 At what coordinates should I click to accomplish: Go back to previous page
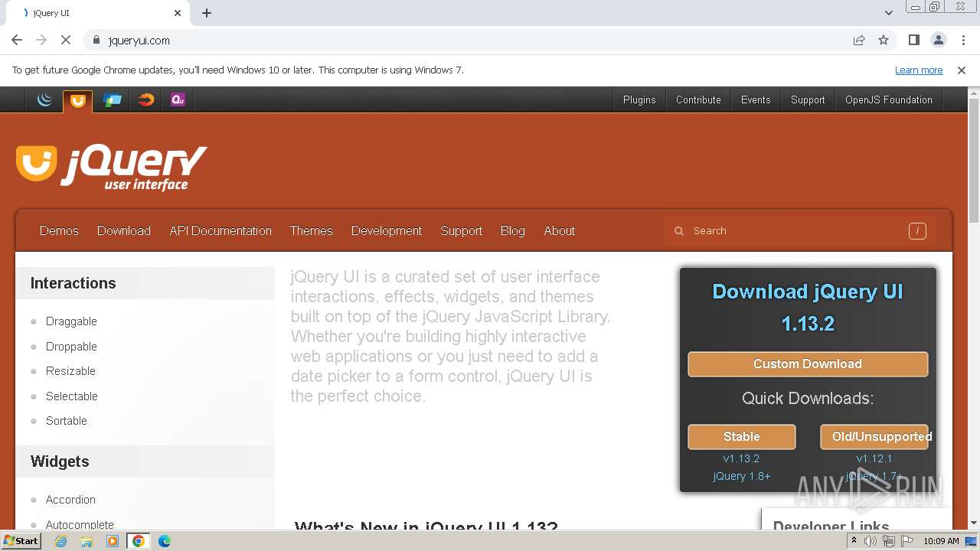tap(17, 40)
